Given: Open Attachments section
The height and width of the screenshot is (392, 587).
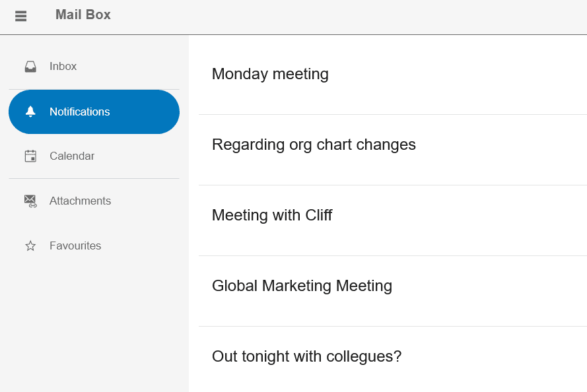Looking at the screenshot, I should point(94,201).
